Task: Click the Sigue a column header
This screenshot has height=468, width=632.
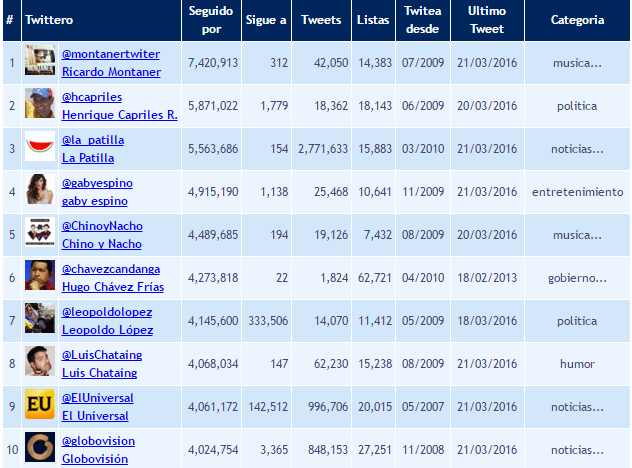Action: pos(266,20)
